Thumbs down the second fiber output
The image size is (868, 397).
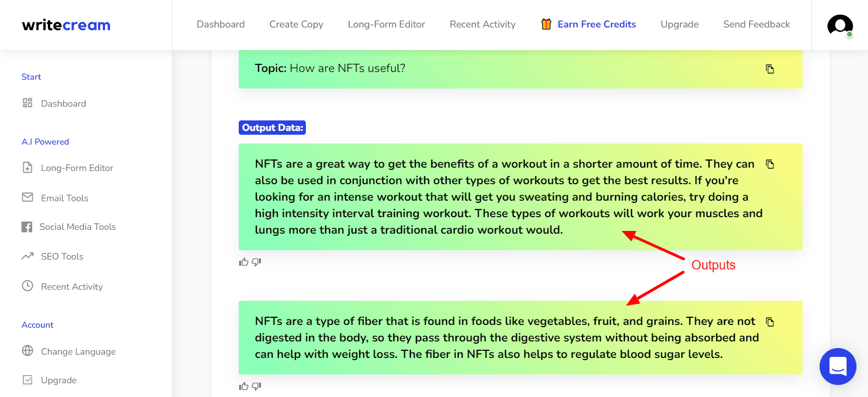(256, 386)
